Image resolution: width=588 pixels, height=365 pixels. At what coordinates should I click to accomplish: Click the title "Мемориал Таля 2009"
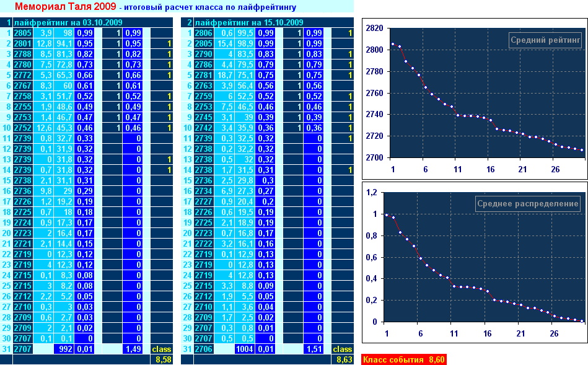coord(63,7)
